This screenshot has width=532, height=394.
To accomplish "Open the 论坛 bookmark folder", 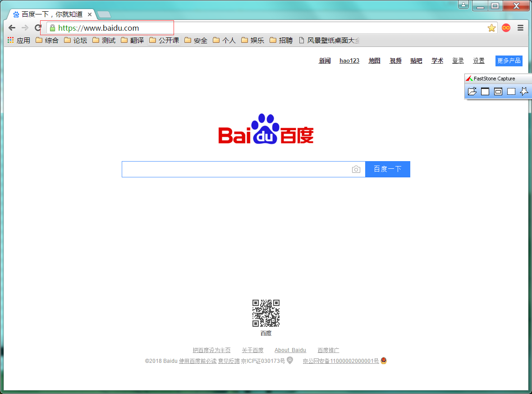I will 76,41.
